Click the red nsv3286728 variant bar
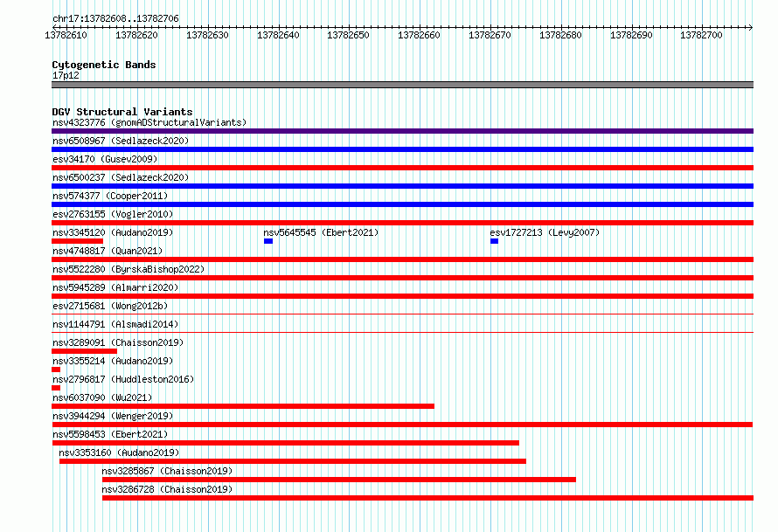Viewport: 778px width, 532px height. (427, 498)
